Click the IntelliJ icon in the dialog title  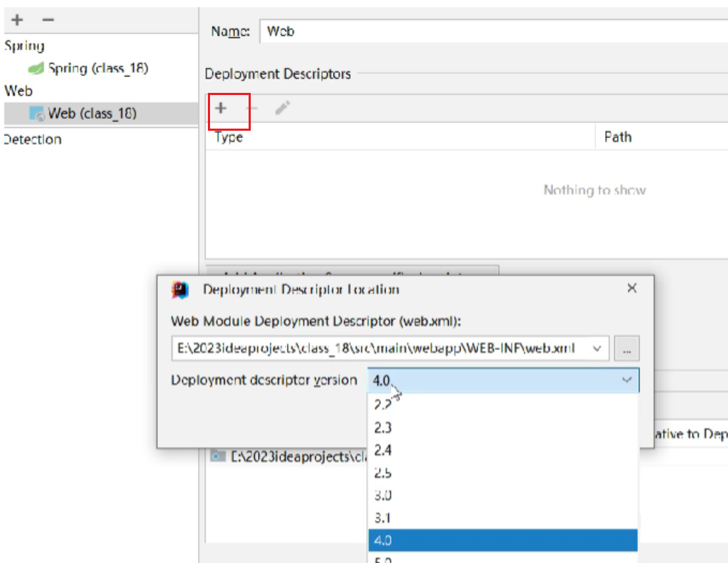click(x=180, y=289)
